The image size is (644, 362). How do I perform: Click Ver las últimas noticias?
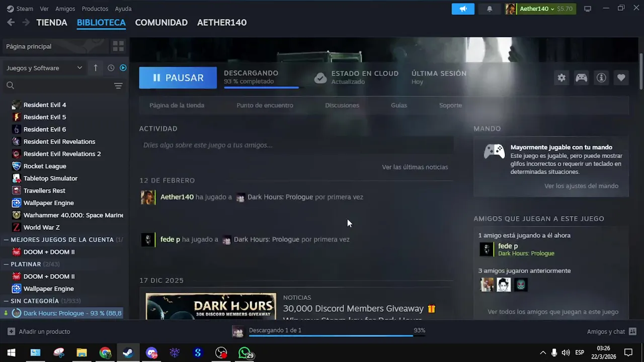point(415,167)
